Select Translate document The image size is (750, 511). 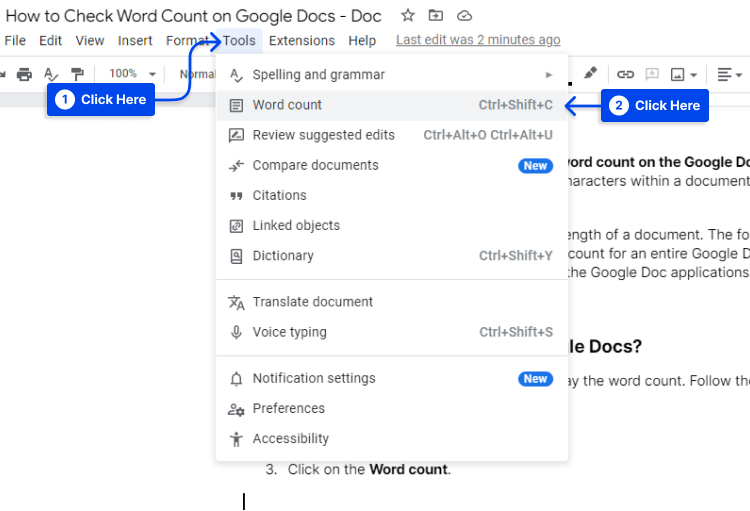392,302
